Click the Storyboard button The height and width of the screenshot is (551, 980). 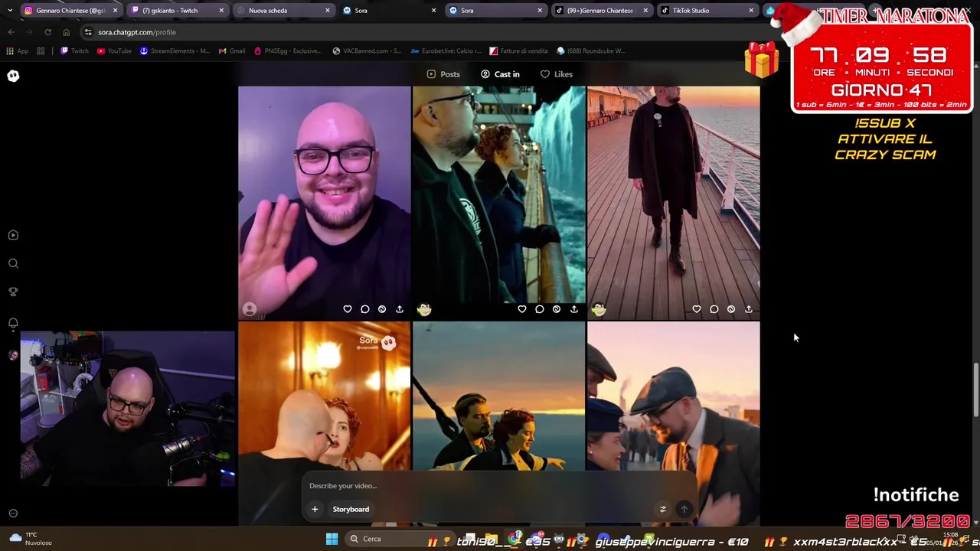click(351, 509)
